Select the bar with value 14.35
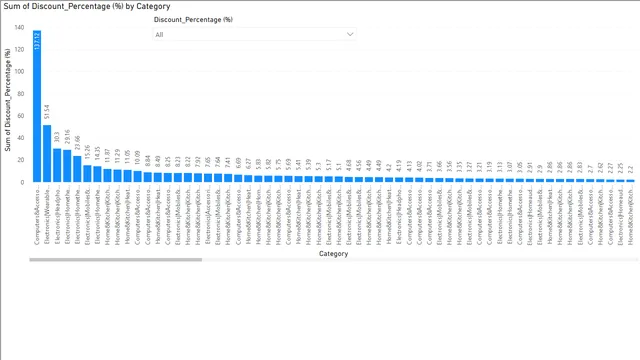 coord(97,174)
